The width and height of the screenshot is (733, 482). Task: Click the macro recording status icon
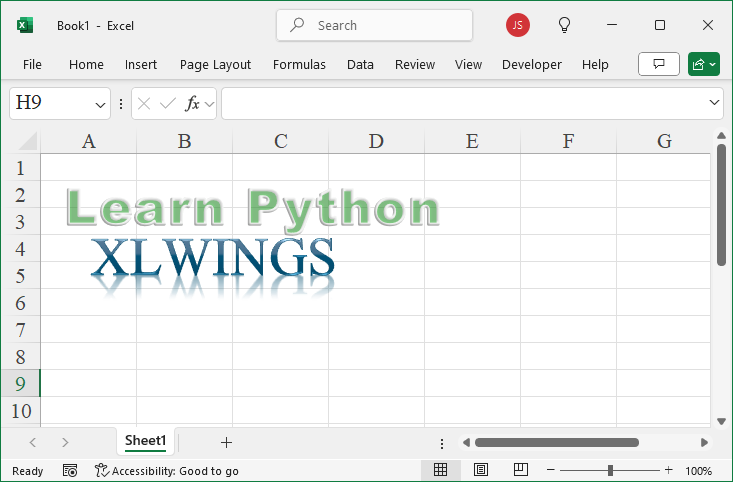click(x=70, y=470)
